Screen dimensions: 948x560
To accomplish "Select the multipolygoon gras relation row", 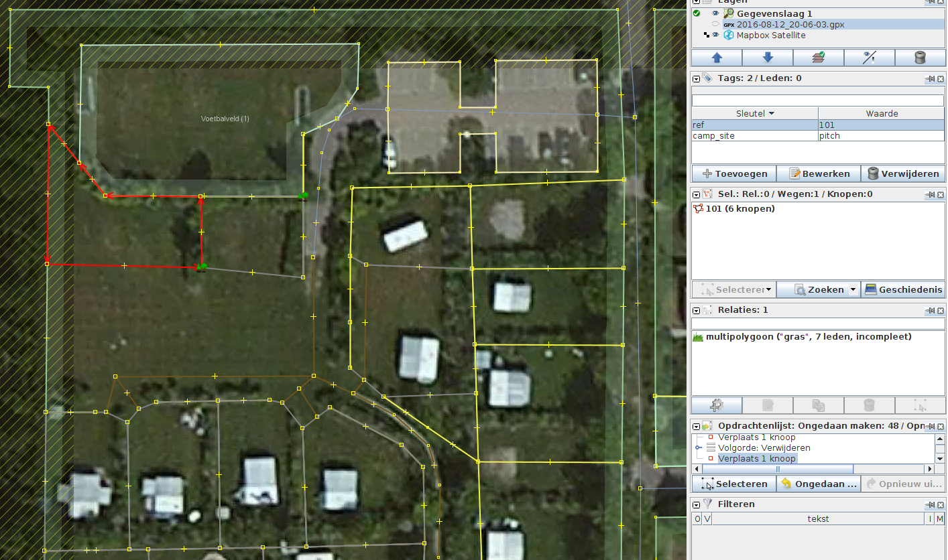I will point(818,337).
